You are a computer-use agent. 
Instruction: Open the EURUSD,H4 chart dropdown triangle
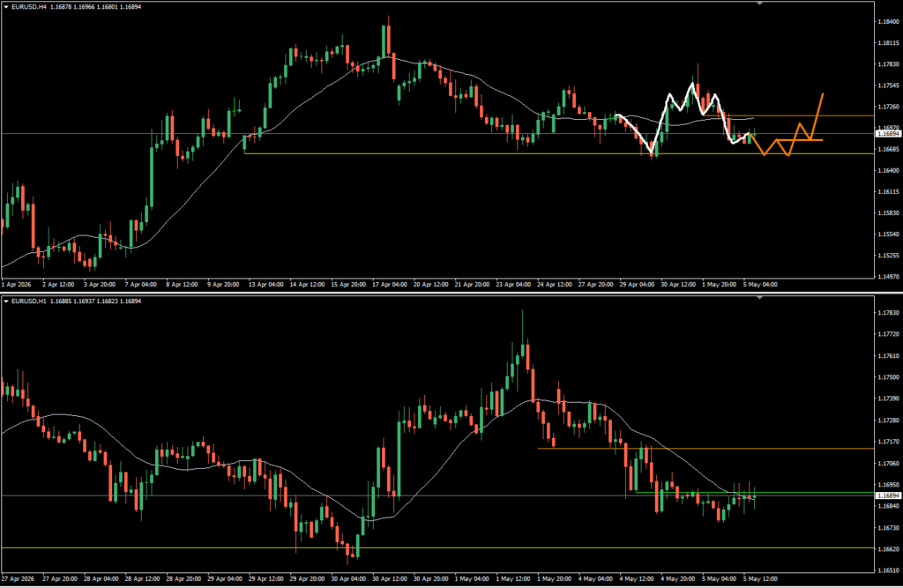coord(6,7)
